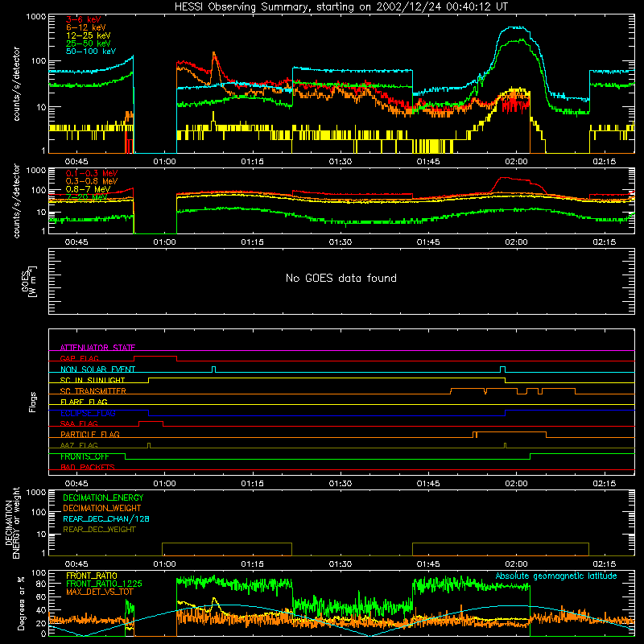The image size is (644, 644).
Task: Click the ATTENUATOR_STATE flag label
Action: point(97,348)
